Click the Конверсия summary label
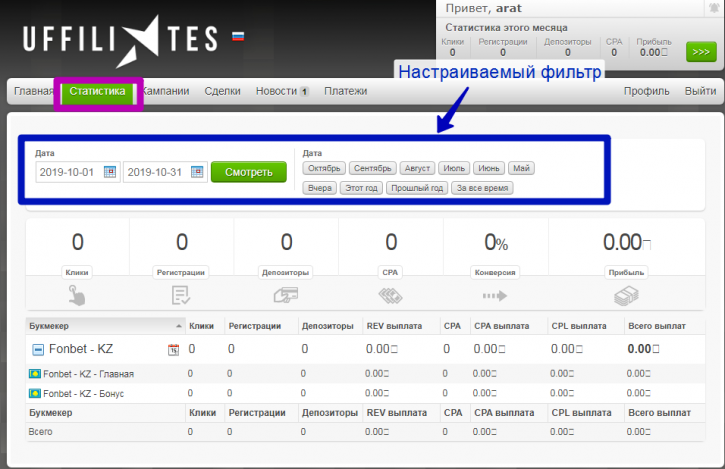The height and width of the screenshot is (469, 725). coord(495,272)
